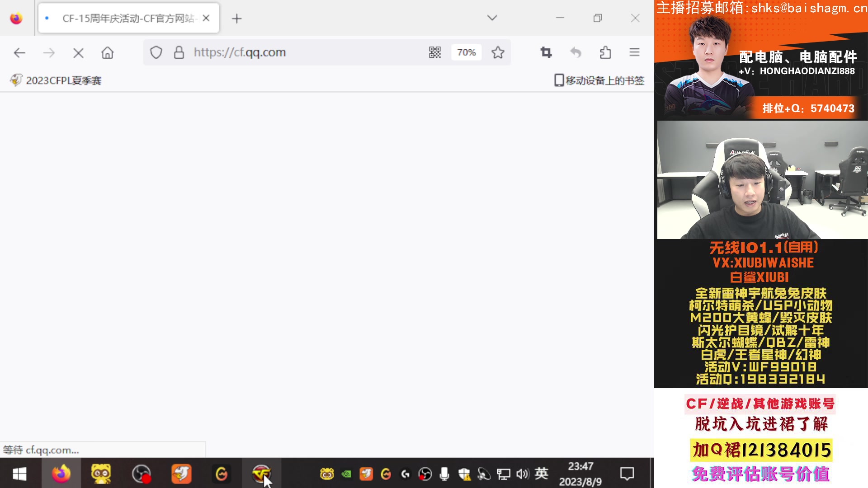Screen dimensions: 868x488
Task: Adjust volume via the speaker icon
Action: [522, 474]
